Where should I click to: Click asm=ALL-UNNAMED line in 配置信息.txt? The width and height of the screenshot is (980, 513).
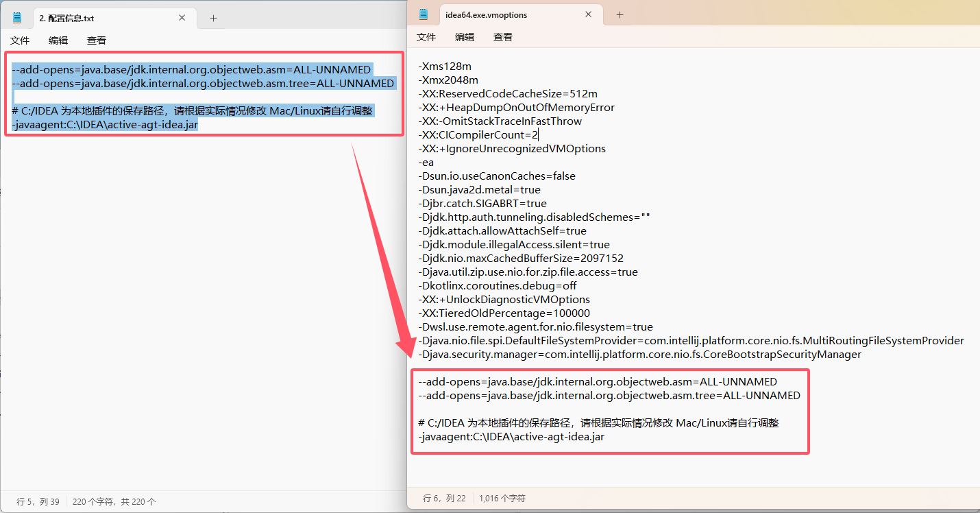point(191,69)
